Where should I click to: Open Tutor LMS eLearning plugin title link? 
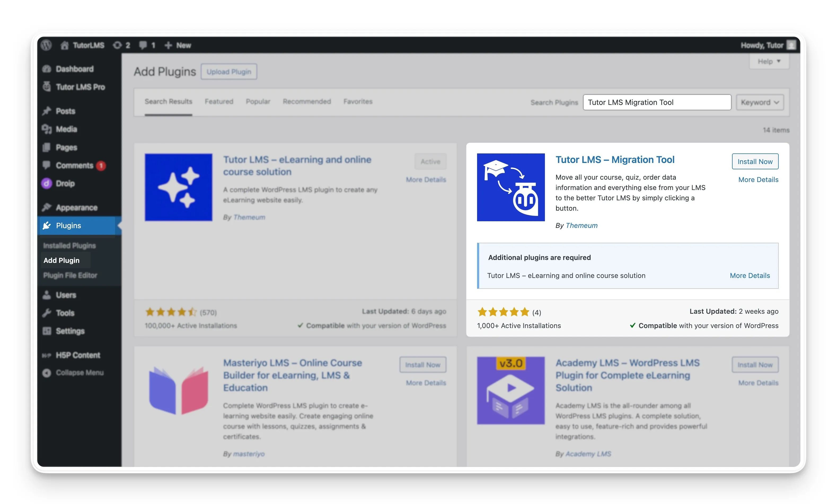click(297, 166)
